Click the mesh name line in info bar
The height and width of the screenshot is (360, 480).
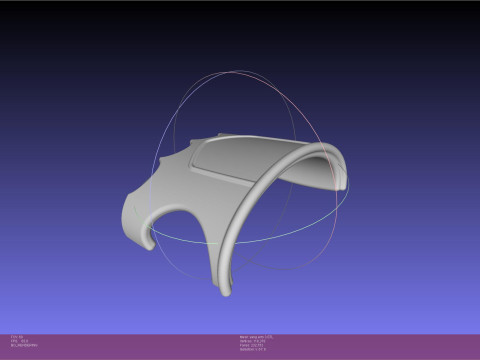click(256, 337)
